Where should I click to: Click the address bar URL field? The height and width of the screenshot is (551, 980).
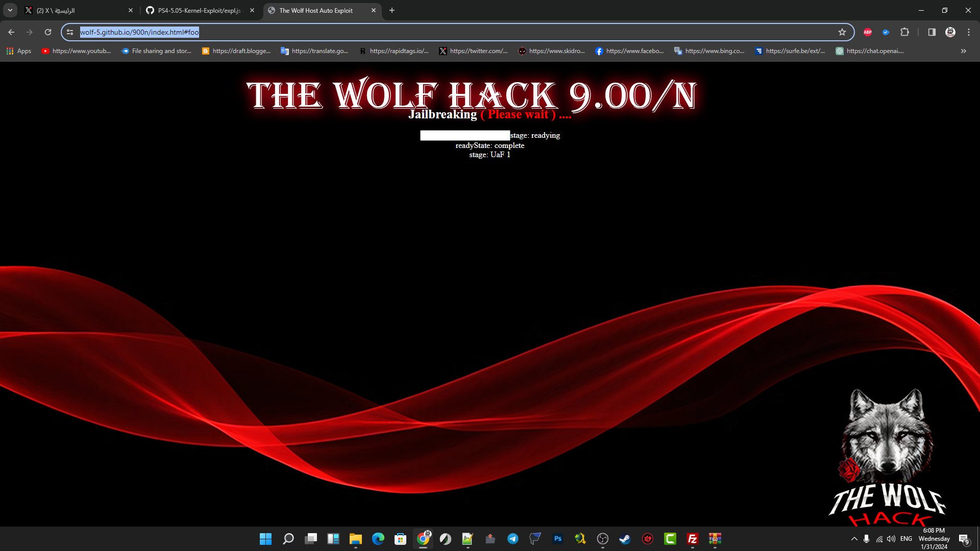point(408,32)
